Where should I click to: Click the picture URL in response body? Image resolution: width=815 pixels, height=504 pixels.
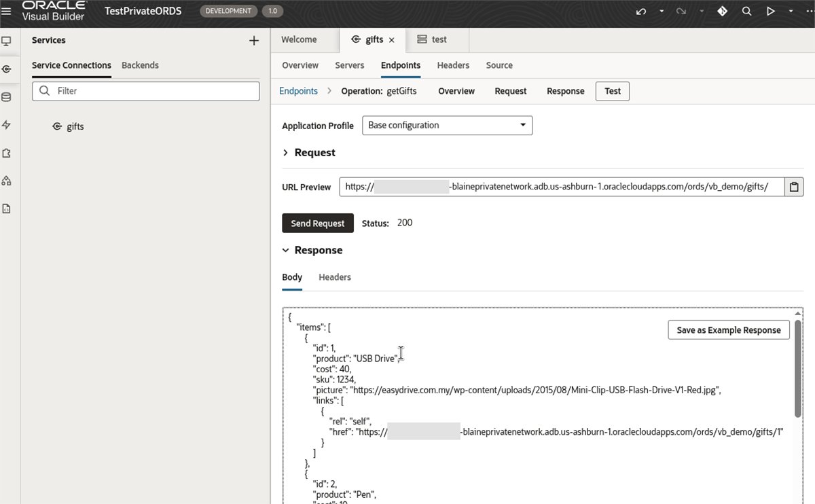[535, 390]
